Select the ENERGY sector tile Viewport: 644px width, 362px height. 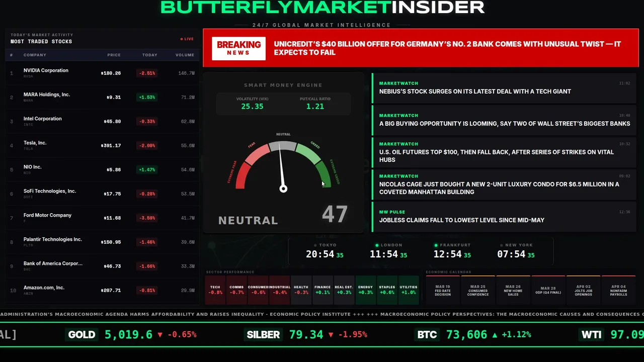click(x=365, y=290)
